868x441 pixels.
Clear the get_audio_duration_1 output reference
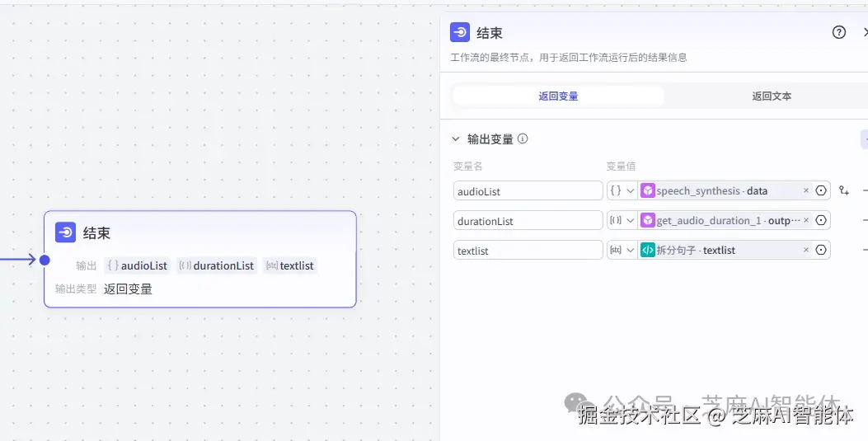[x=806, y=220]
